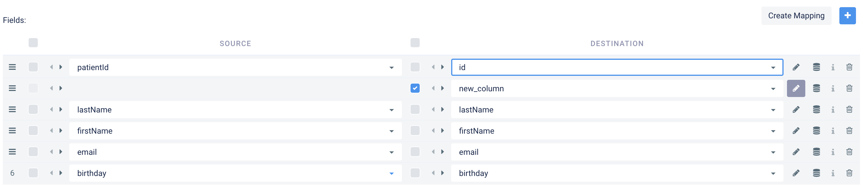Click right arrow next to firstName source

pos(61,131)
